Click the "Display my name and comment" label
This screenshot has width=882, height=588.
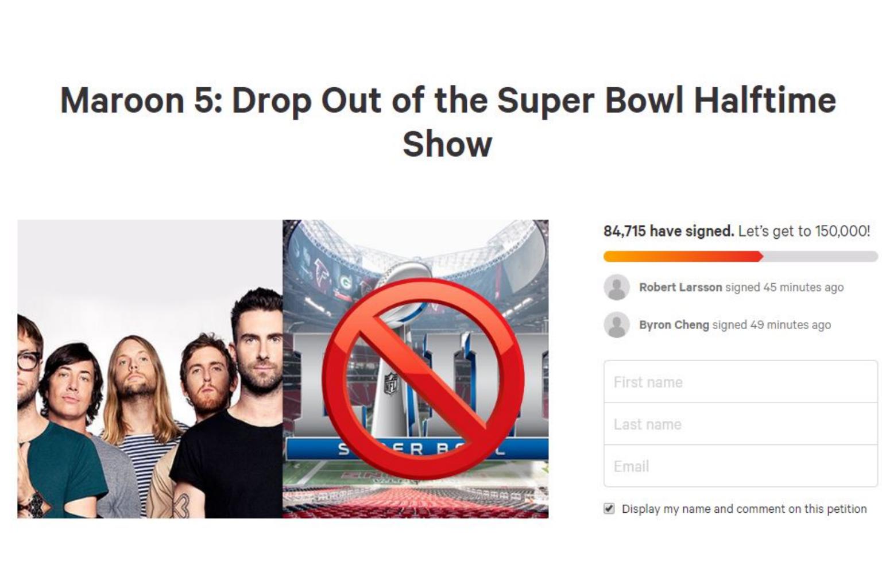[744, 509]
